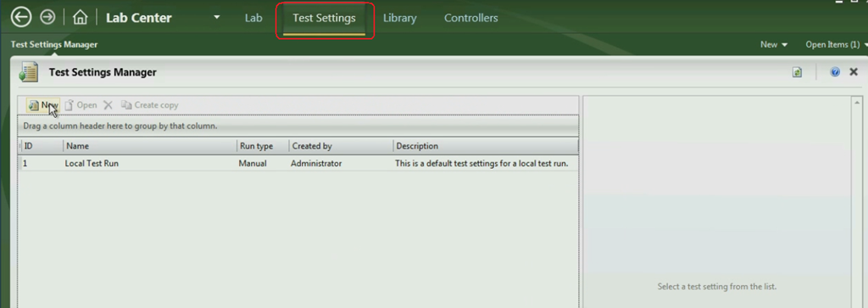
Task: Sort by the ID column header
Action: (42, 146)
